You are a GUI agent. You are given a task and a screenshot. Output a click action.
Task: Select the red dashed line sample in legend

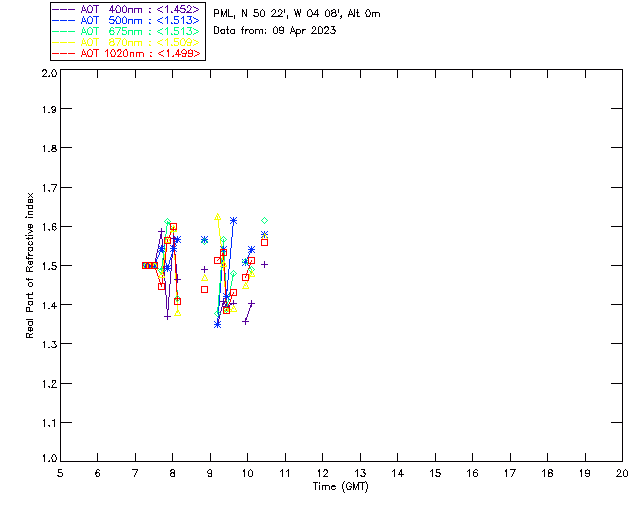64,53
